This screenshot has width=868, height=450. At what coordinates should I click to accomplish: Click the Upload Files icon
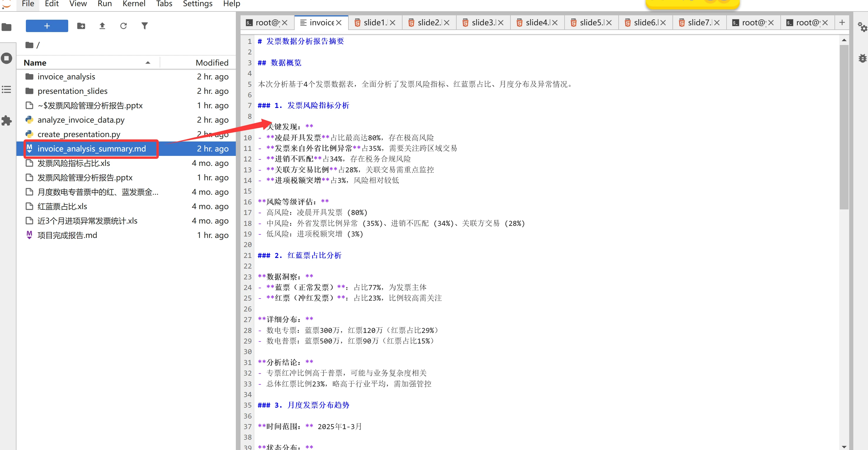(x=102, y=26)
